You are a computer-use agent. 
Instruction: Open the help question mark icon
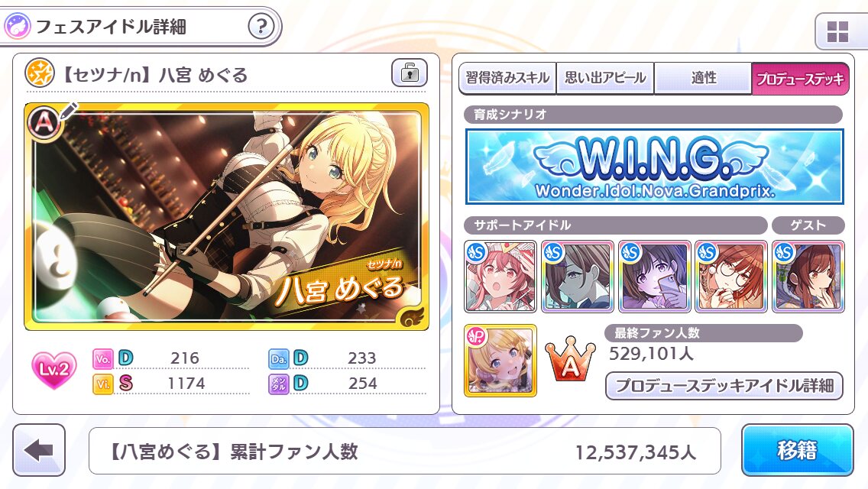tap(261, 26)
